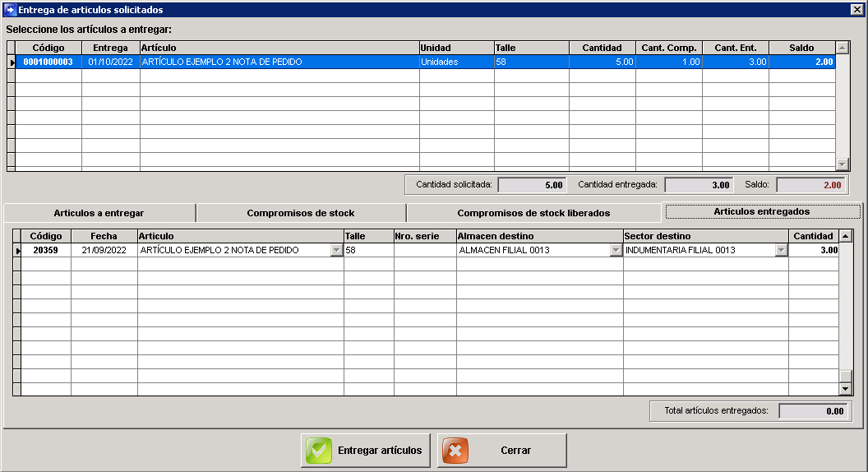Click Talle 58 cell in lower grid
Image resolution: width=868 pixels, height=472 pixels.
pyautogui.click(x=369, y=251)
